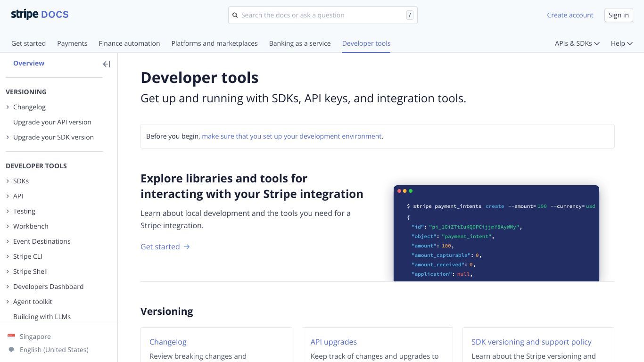This screenshot has height=362, width=644.
Task: Open the Help dropdown menu
Action: pyautogui.click(x=621, y=43)
